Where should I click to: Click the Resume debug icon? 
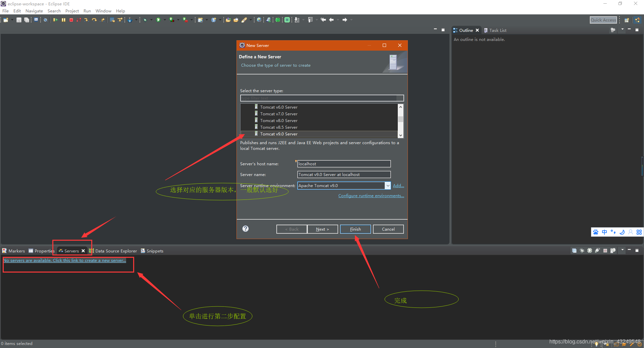[x=55, y=20]
